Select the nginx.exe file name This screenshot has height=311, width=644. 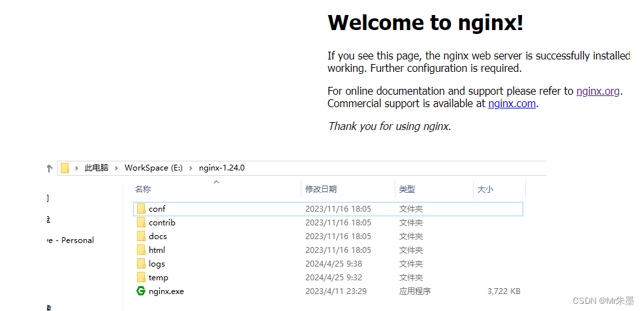click(166, 291)
